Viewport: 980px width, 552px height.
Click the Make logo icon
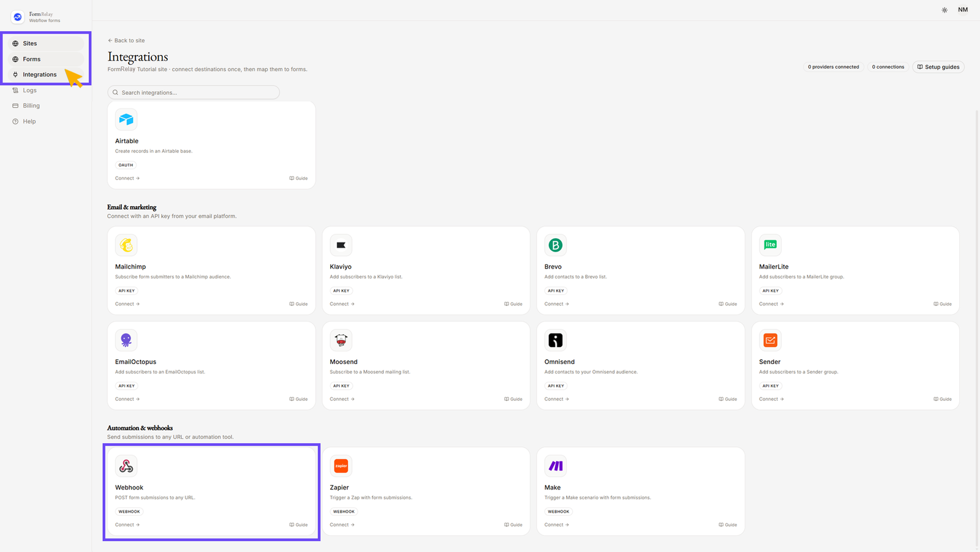point(556,466)
